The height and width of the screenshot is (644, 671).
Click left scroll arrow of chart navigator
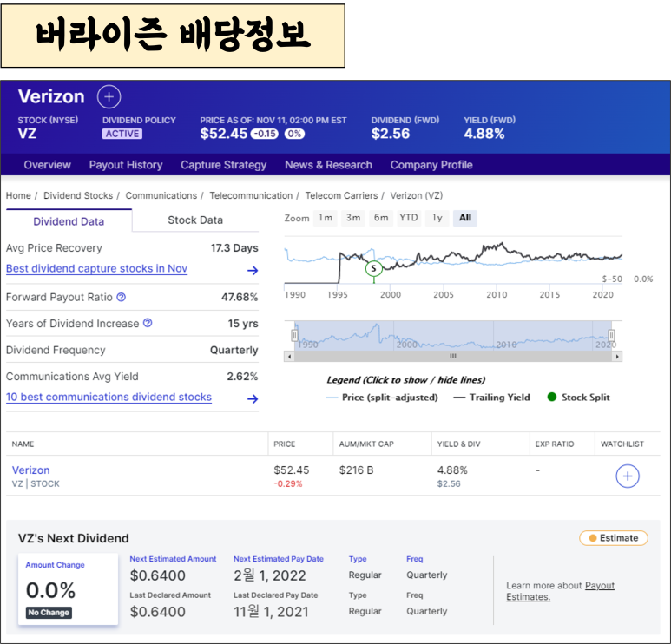point(289,357)
